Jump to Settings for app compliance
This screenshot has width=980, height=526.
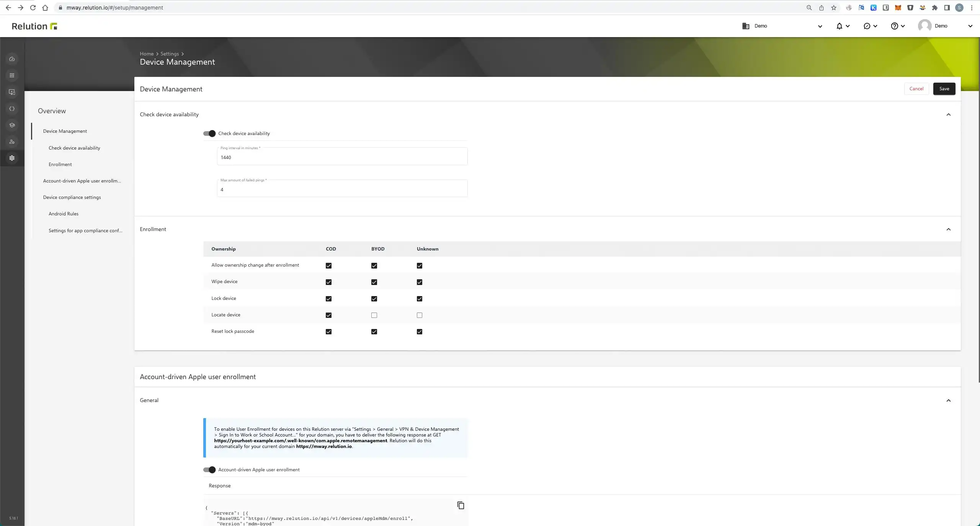85,231
